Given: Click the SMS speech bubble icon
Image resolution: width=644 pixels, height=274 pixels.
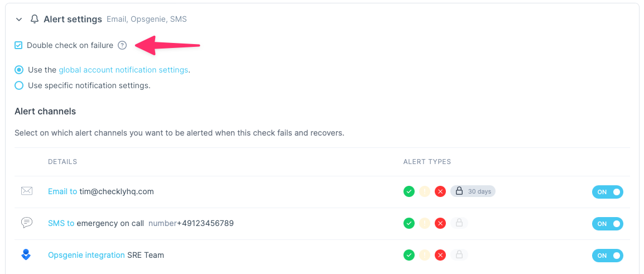Looking at the screenshot, I should 26,223.
